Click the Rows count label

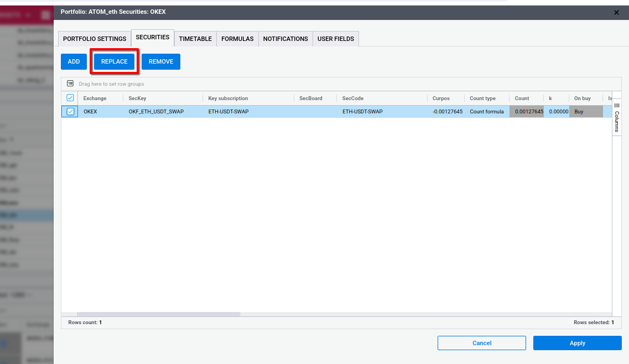85,323
